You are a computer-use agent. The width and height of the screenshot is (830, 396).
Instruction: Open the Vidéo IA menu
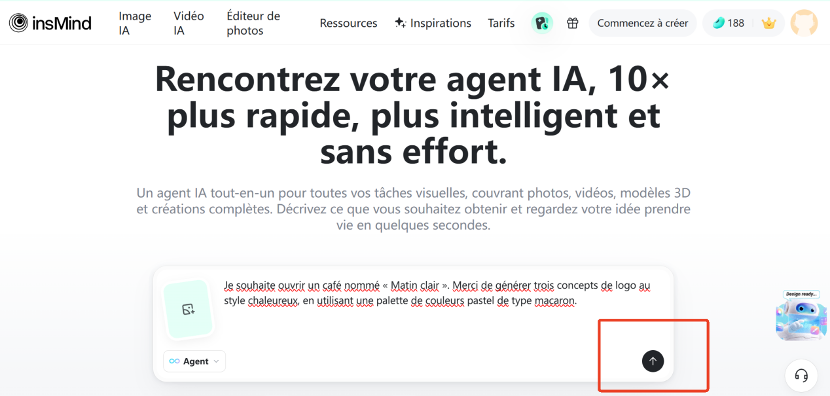tap(188, 23)
